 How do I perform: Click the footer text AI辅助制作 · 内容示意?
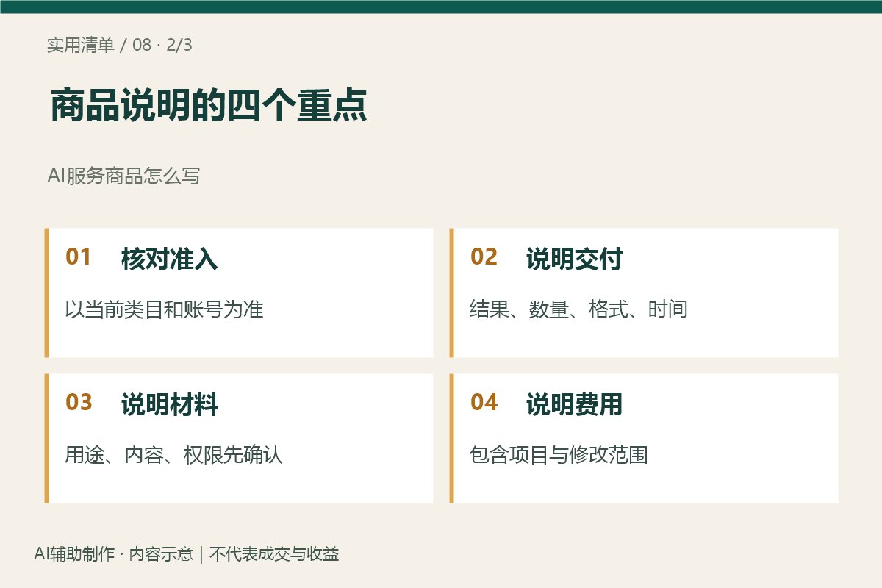(x=113, y=554)
